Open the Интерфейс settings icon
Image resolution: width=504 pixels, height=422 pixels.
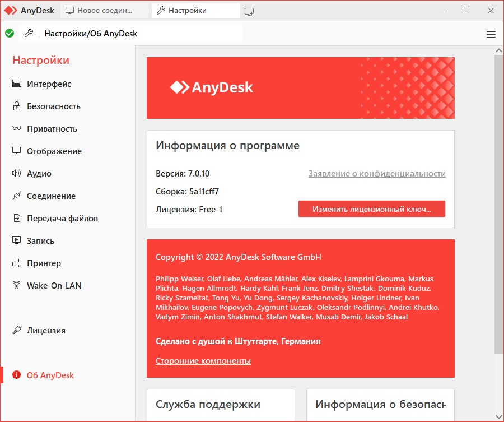click(x=17, y=84)
